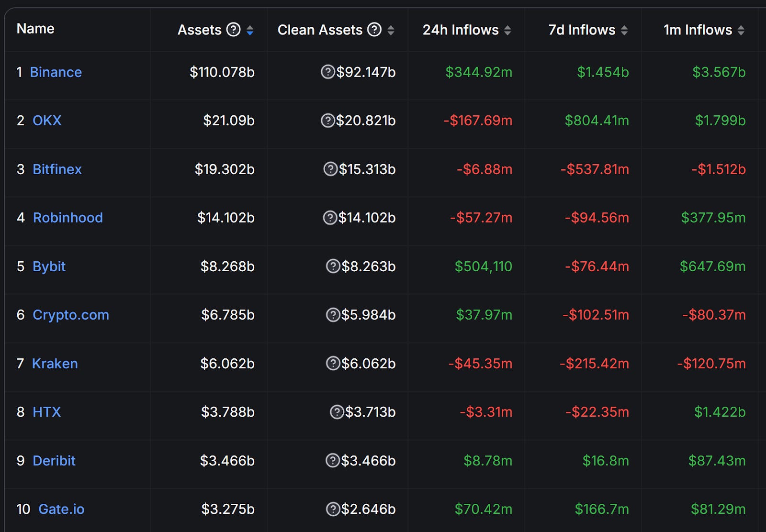Click Kraken 24h inflow -$45.35m
The height and width of the screenshot is (532, 766).
[x=480, y=364]
